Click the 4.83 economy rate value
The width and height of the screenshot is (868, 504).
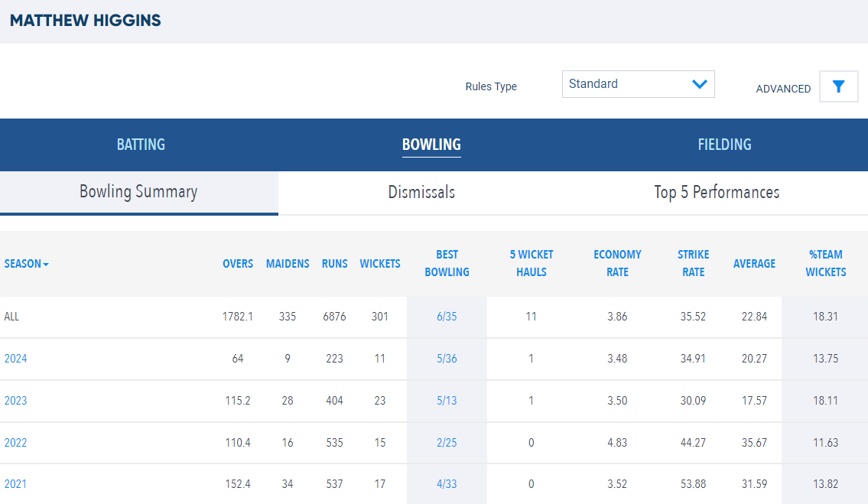tap(617, 443)
